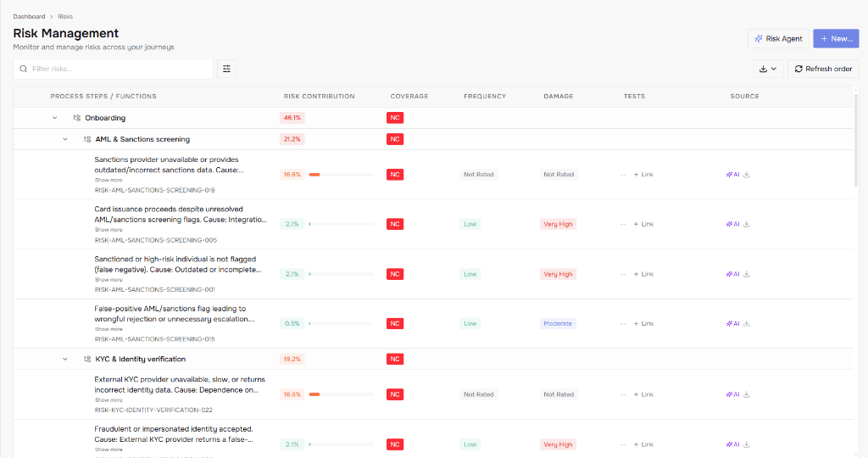868x458 pixels.
Task: Click AI source badge for SCREENING-001
Action: point(732,274)
